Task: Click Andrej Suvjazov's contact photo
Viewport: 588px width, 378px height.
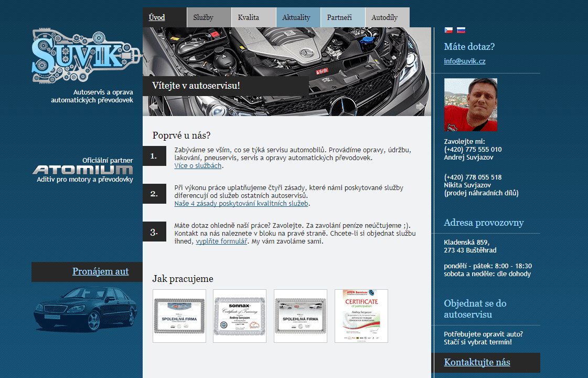Action: (x=471, y=104)
